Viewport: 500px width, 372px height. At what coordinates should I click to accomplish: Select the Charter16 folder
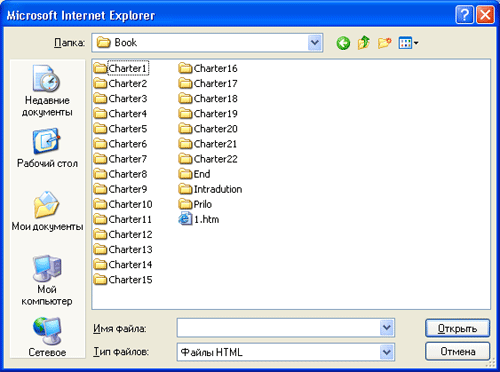pyautogui.click(x=208, y=68)
